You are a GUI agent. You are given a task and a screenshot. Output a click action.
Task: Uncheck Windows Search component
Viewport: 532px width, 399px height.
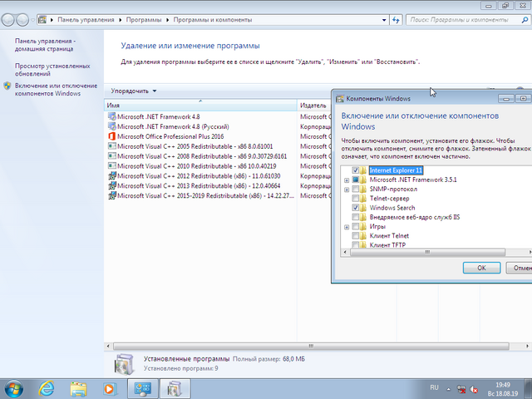point(355,208)
